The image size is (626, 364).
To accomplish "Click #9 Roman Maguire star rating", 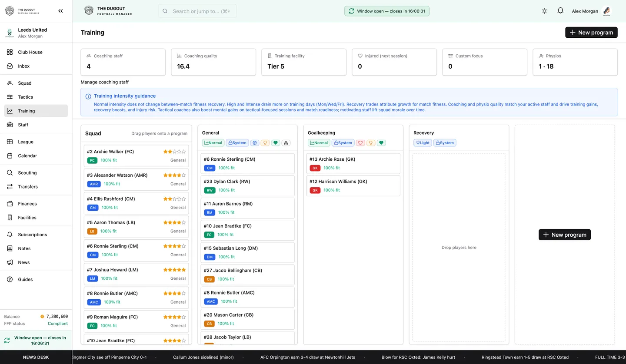I will pos(174,317).
